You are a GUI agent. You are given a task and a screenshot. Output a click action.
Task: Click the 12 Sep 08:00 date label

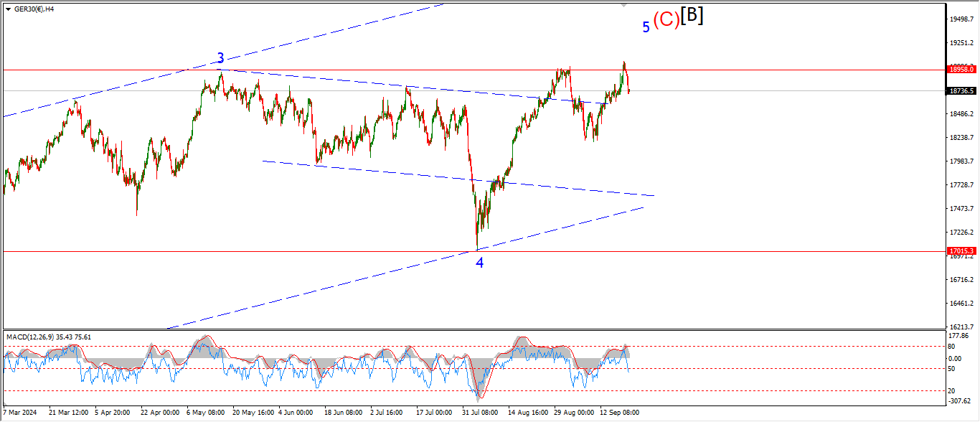[x=620, y=413]
